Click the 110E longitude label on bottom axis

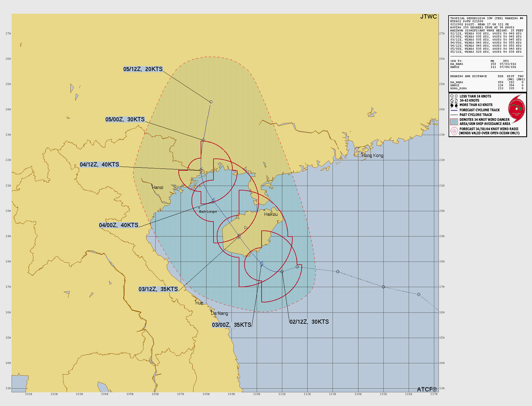(257, 394)
